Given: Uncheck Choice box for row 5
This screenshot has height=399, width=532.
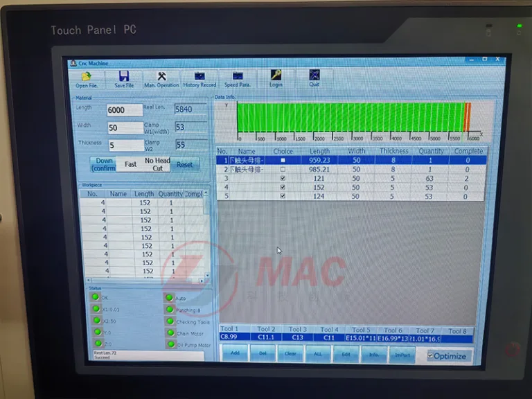Looking at the screenshot, I should pyautogui.click(x=283, y=197).
